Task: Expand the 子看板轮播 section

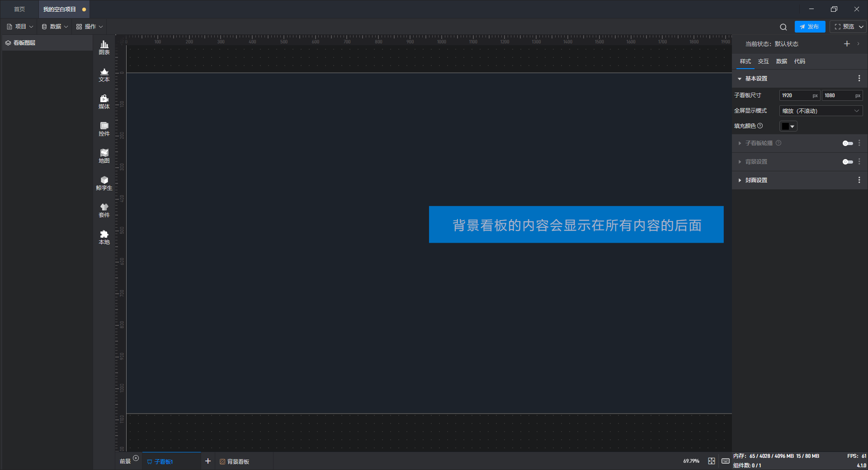Action: (x=740, y=143)
